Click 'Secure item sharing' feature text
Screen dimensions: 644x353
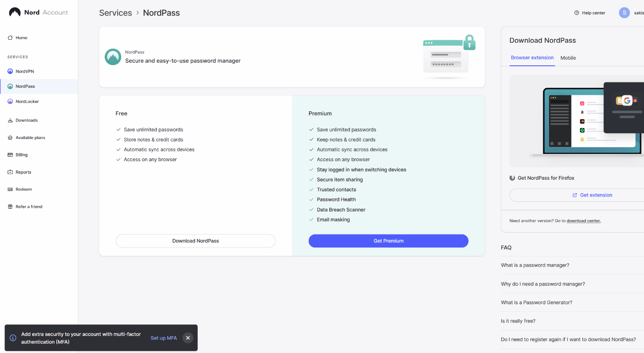[340, 180]
